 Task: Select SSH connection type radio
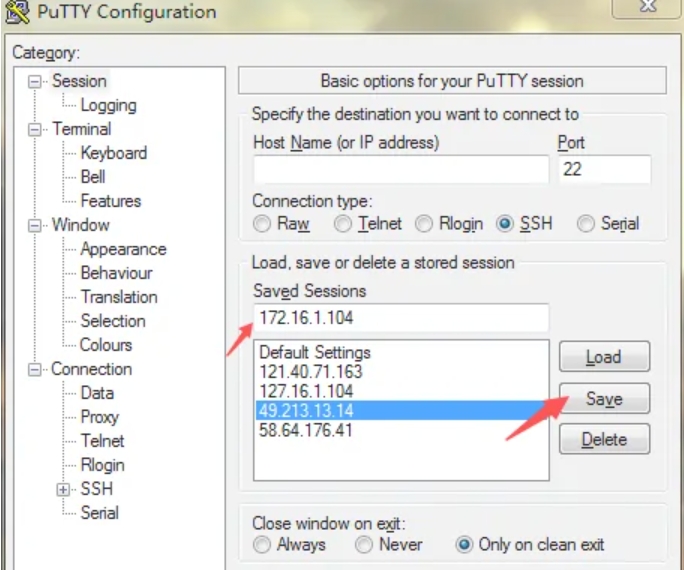click(x=524, y=224)
